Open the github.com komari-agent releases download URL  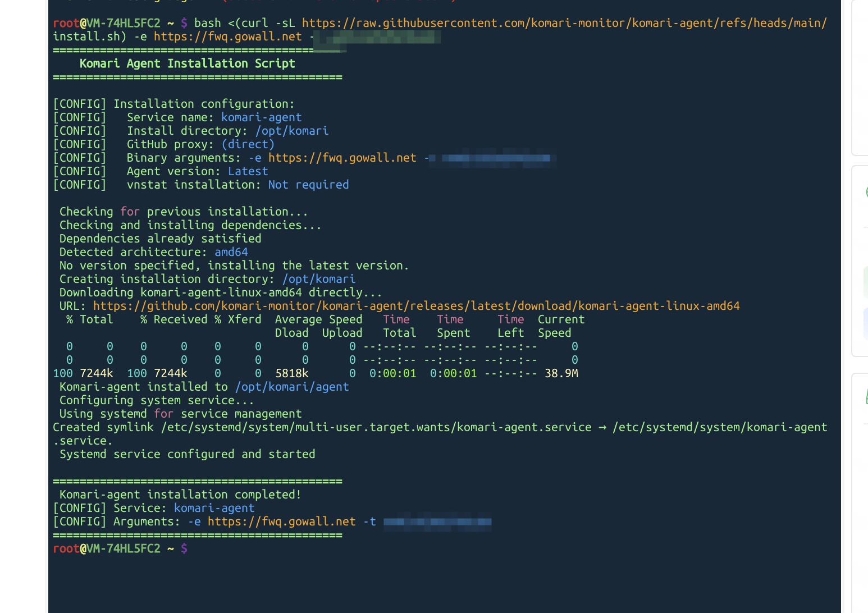(x=417, y=306)
